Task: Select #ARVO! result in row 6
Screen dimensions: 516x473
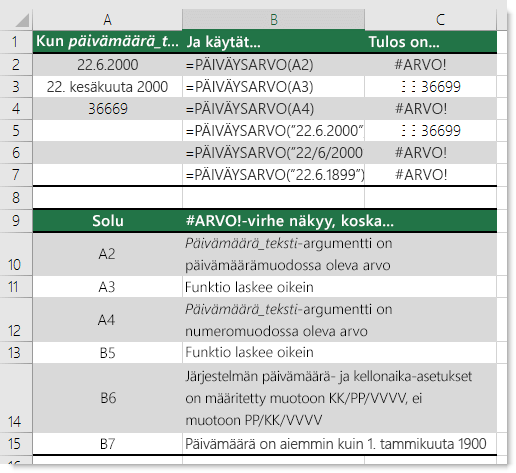Action: (x=431, y=153)
